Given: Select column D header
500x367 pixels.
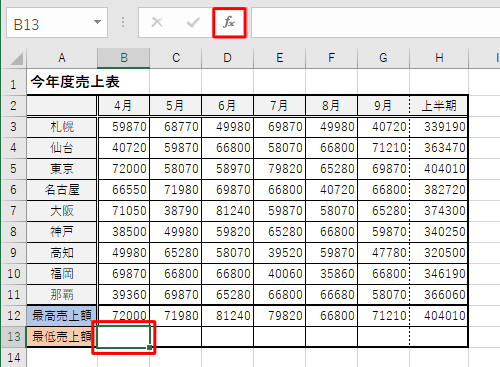Looking at the screenshot, I should tap(227, 58).
